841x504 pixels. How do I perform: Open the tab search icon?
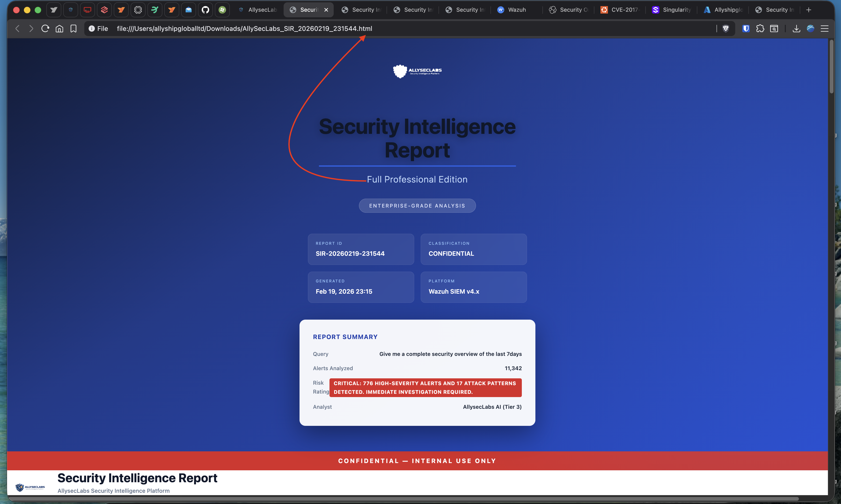click(x=774, y=29)
